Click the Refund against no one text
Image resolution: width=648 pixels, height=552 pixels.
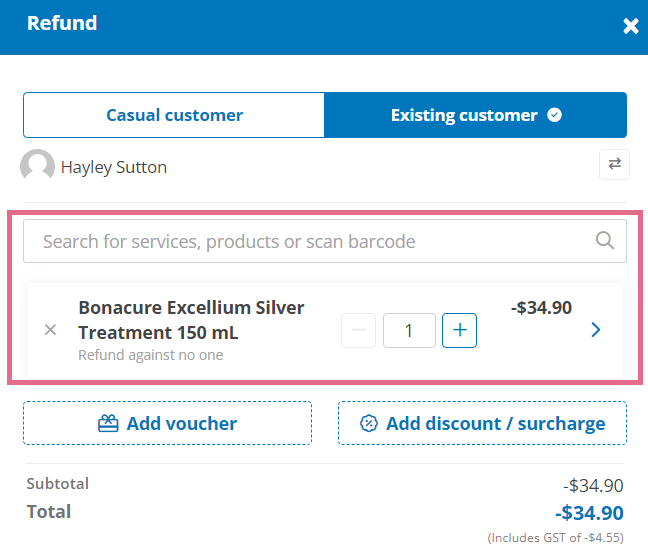pos(151,355)
